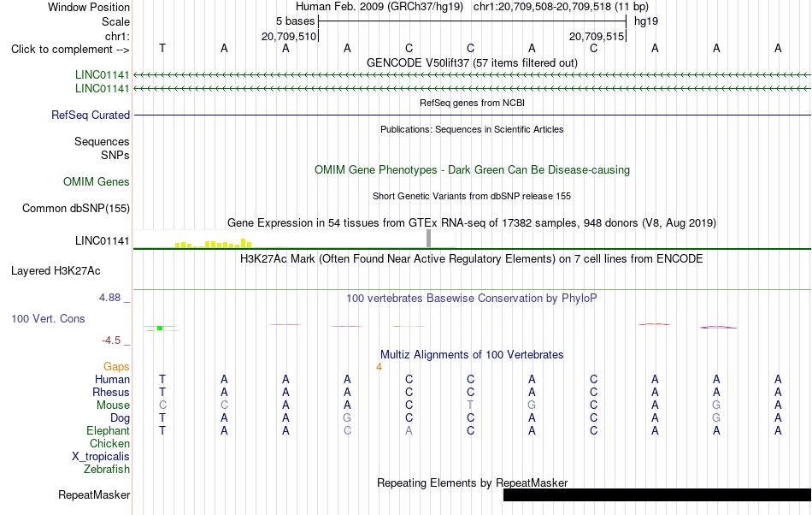The height and width of the screenshot is (515, 812).
Task: Click the gray bar in GTEx track
Action: pos(428,239)
